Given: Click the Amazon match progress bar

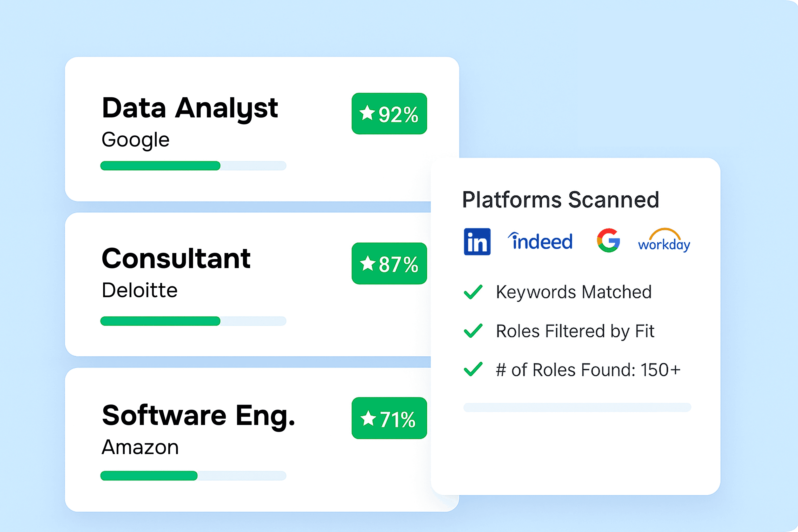Looking at the screenshot, I should click(x=193, y=476).
